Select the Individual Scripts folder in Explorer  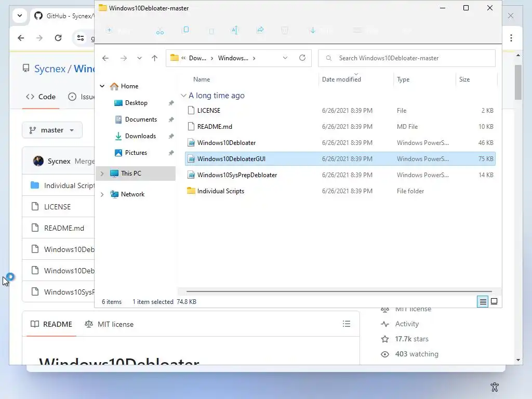point(340,191)
